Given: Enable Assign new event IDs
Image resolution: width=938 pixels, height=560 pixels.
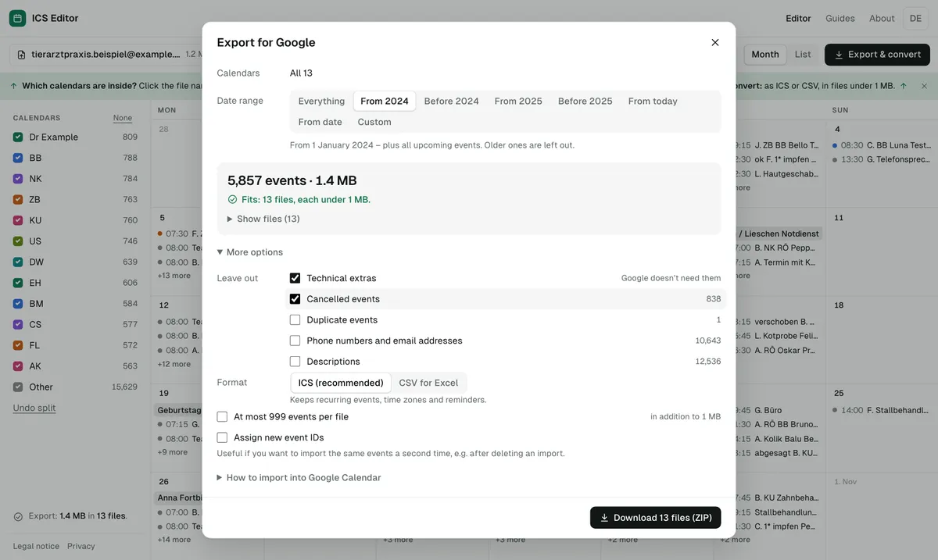Looking at the screenshot, I should (222, 438).
